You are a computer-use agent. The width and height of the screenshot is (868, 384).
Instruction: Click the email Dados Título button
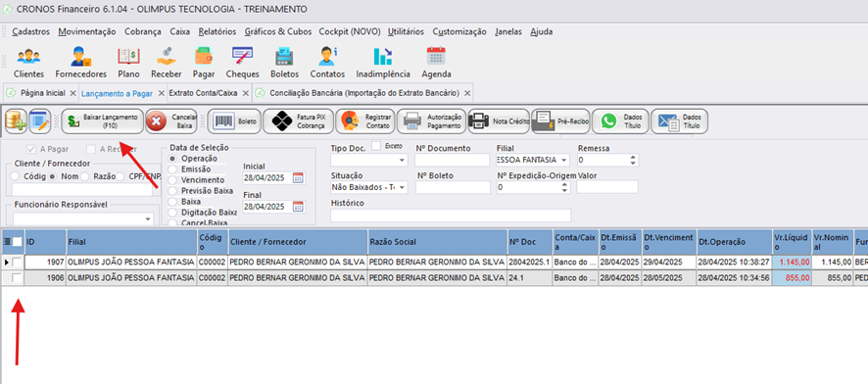(679, 121)
